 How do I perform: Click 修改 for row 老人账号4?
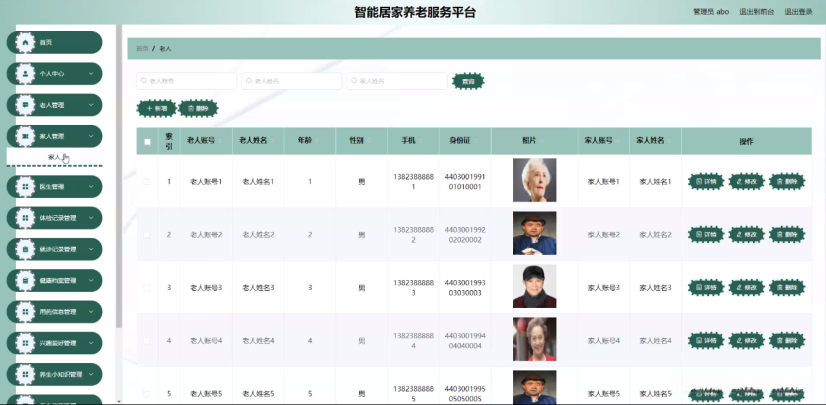click(746, 341)
